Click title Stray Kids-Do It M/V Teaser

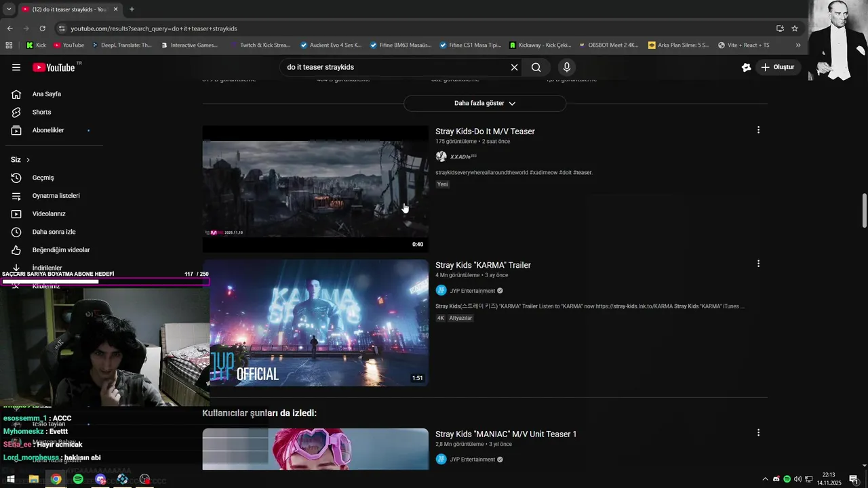pos(485,131)
